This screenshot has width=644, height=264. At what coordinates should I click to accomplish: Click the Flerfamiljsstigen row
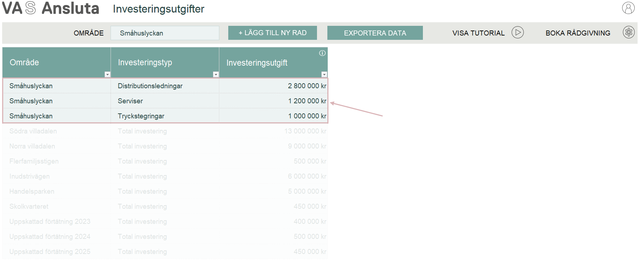pos(165,161)
